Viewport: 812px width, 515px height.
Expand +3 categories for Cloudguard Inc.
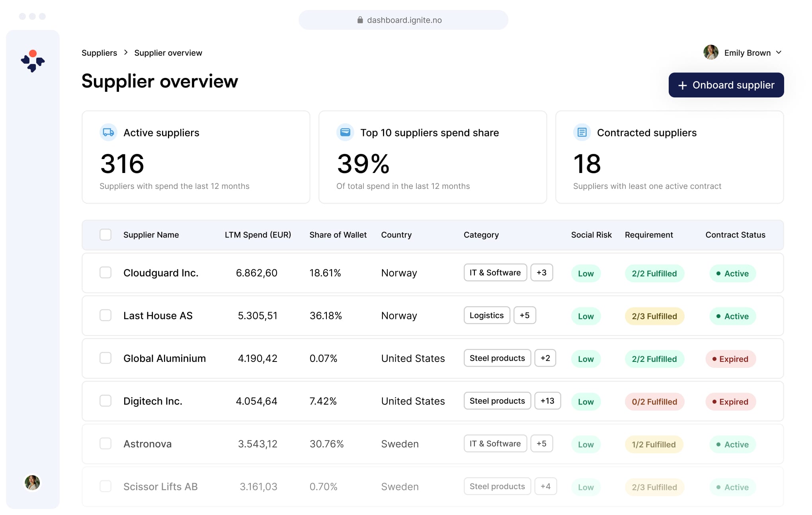click(x=541, y=273)
